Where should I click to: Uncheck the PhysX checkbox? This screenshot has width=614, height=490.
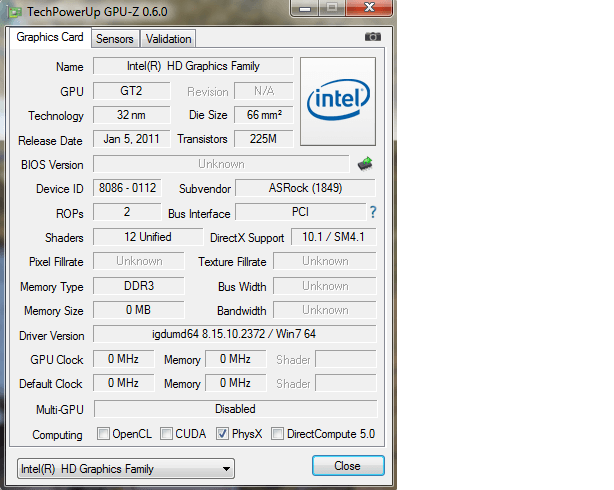pos(222,434)
